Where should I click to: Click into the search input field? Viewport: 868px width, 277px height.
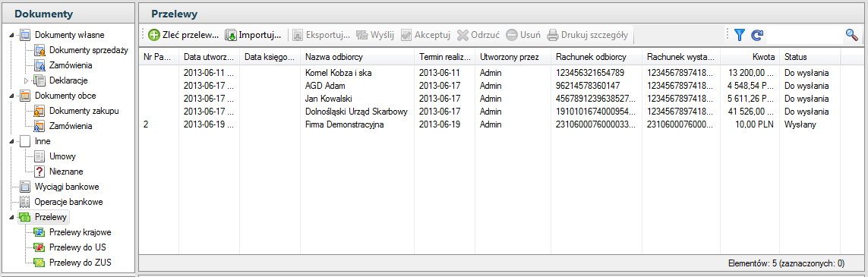click(804, 35)
